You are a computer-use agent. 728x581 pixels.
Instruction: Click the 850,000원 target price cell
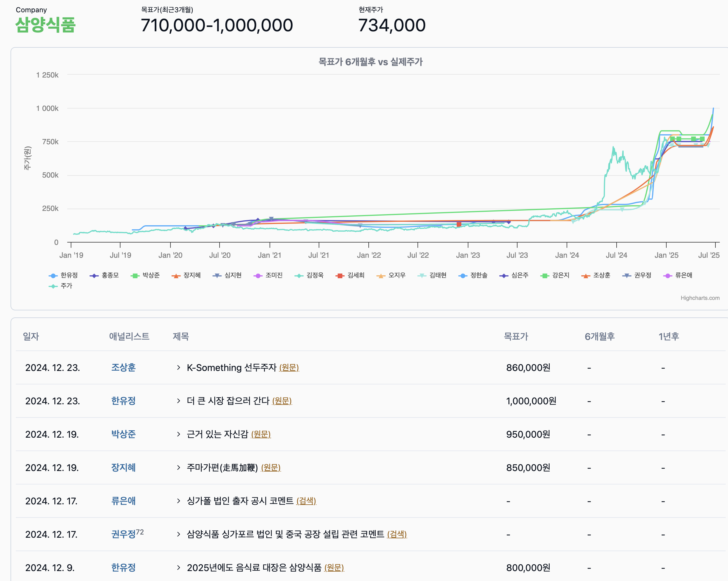pos(528,467)
